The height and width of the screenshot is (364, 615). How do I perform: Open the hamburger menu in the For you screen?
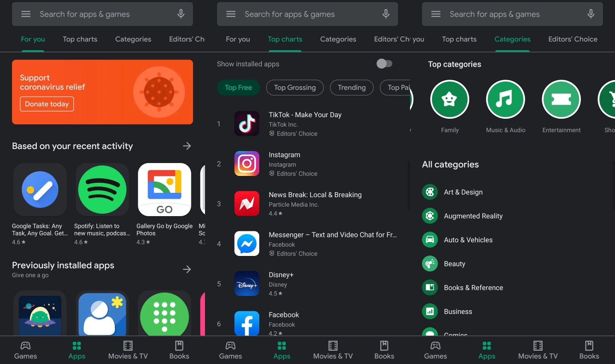26,14
